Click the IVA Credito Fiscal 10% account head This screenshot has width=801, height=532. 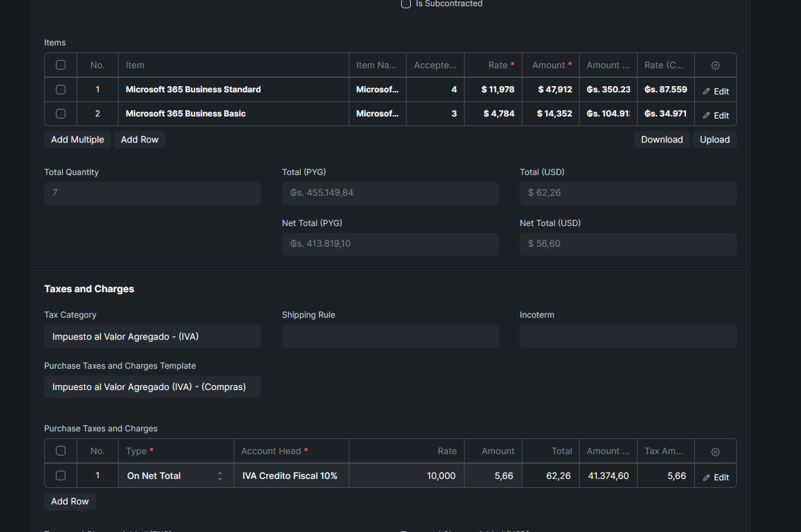click(x=292, y=475)
